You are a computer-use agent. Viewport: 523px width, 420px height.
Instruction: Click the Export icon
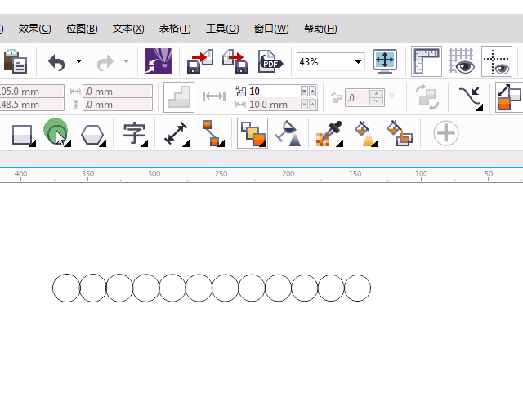(x=235, y=61)
